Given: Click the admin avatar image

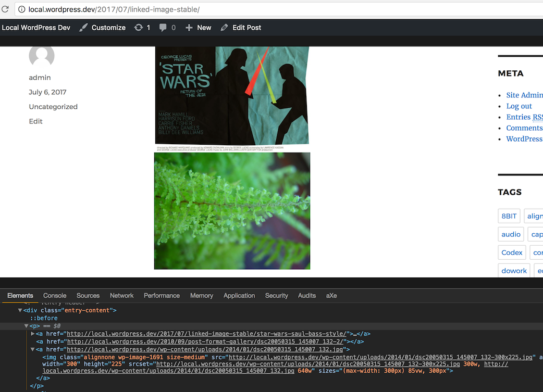Looking at the screenshot, I should pyautogui.click(x=42, y=56).
